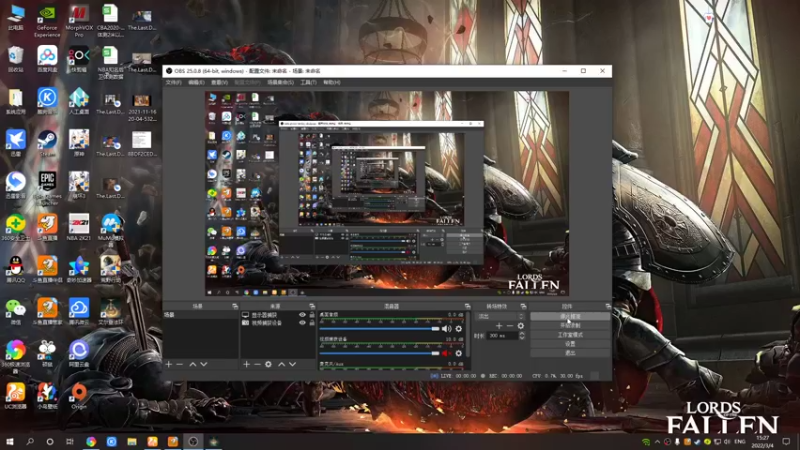Viewport: 800px width, 450px height.
Task: Undock the Scenes panel
Action: coord(235,306)
